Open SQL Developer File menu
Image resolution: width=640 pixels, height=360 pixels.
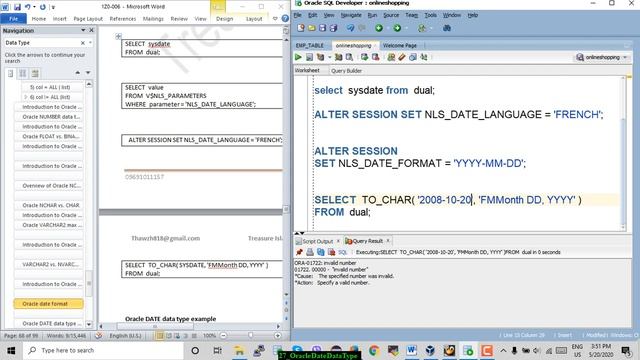point(298,15)
